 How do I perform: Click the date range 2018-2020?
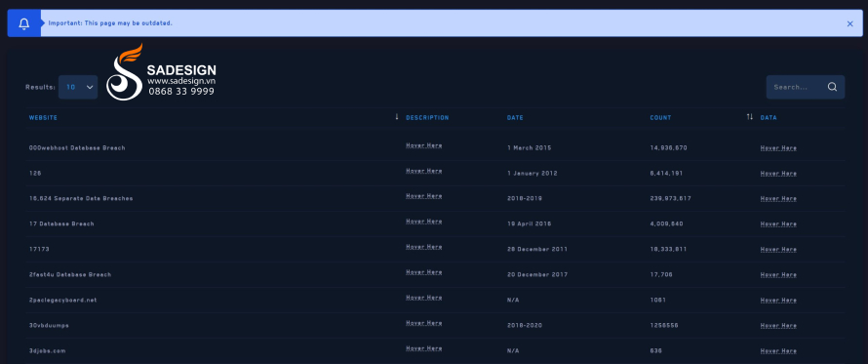(x=525, y=326)
